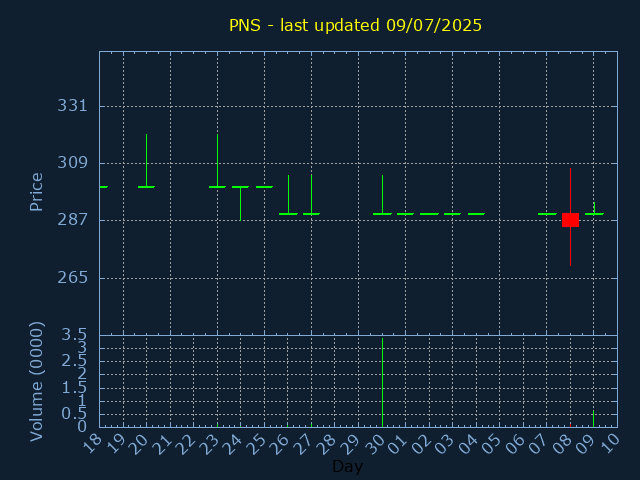640x480 pixels.
Task: Click day label 10 on x-axis
Action: pos(610,443)
